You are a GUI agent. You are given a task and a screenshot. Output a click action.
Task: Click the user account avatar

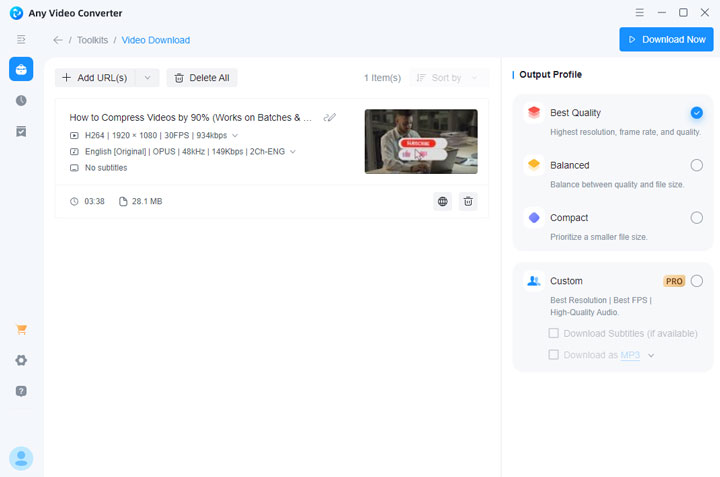coord(21,458)
